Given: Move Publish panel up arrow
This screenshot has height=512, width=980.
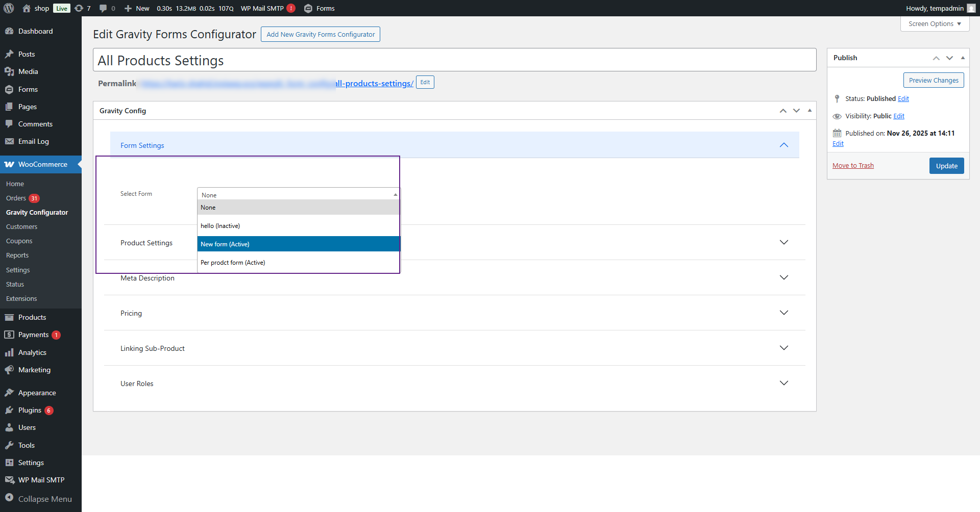Looking at the screenshot, I should 936,58.
